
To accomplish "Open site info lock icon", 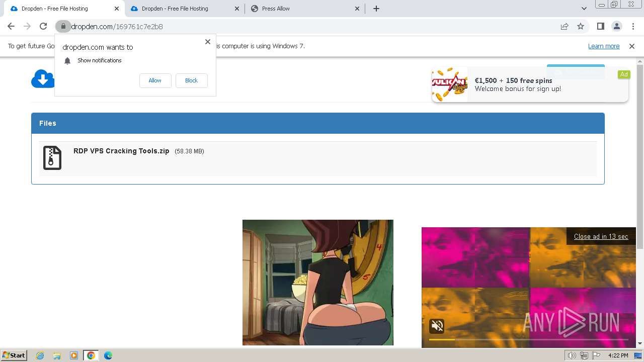I will pyautogui.click(x=63, y=26).
